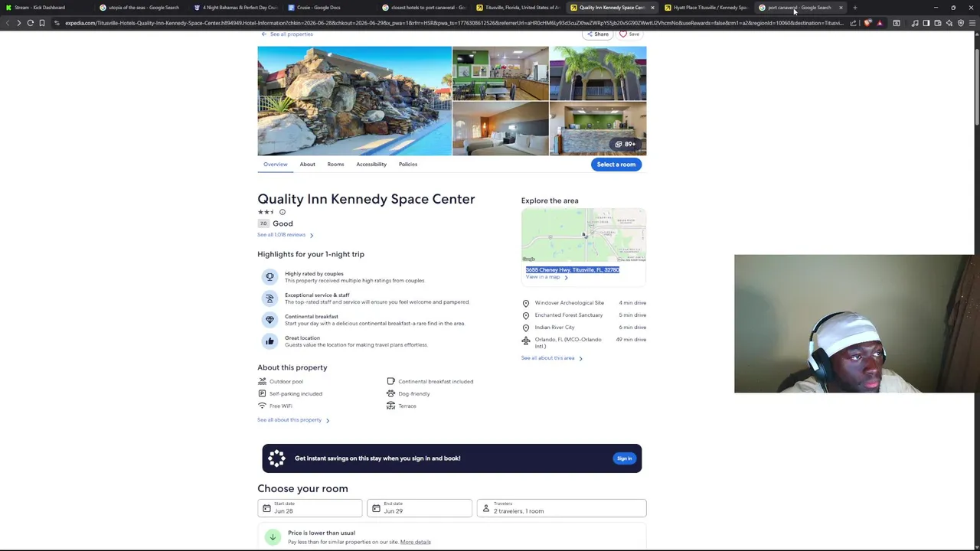Screen dimensions: 980x551
Task: Click the Highly rated by couples highlight
Action: 354,277
